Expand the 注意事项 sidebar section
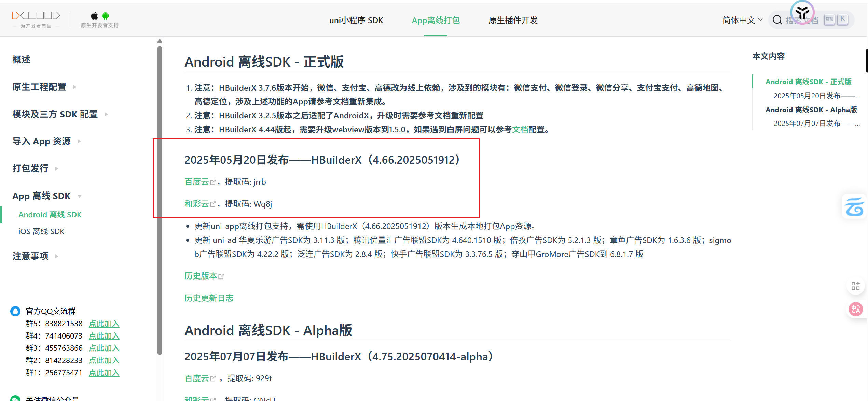The image size is (868, 401). click(x=35, y=256)
